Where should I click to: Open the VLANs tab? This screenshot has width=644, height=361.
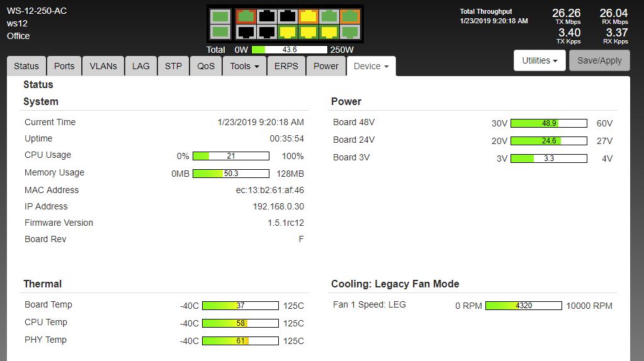[103, 66]
